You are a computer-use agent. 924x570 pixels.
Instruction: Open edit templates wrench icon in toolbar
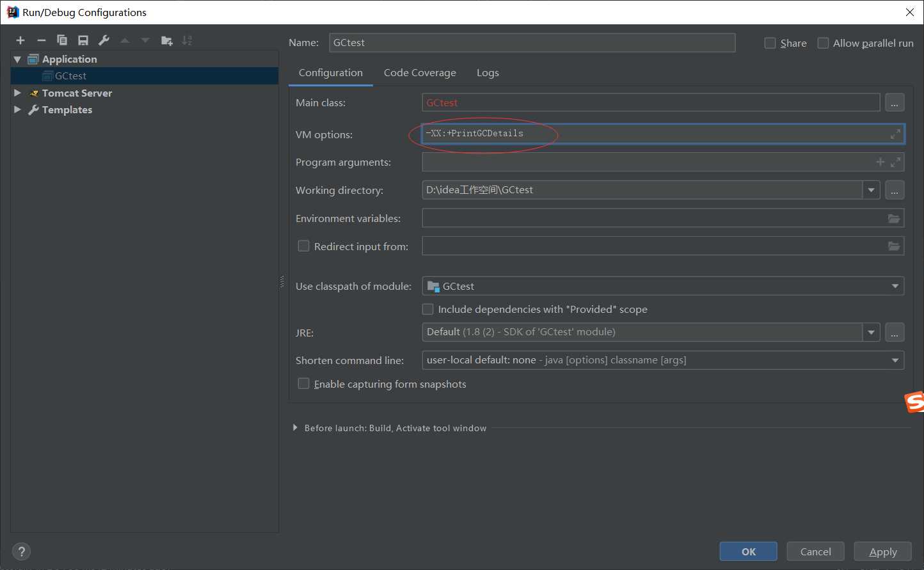click(104, 40)
